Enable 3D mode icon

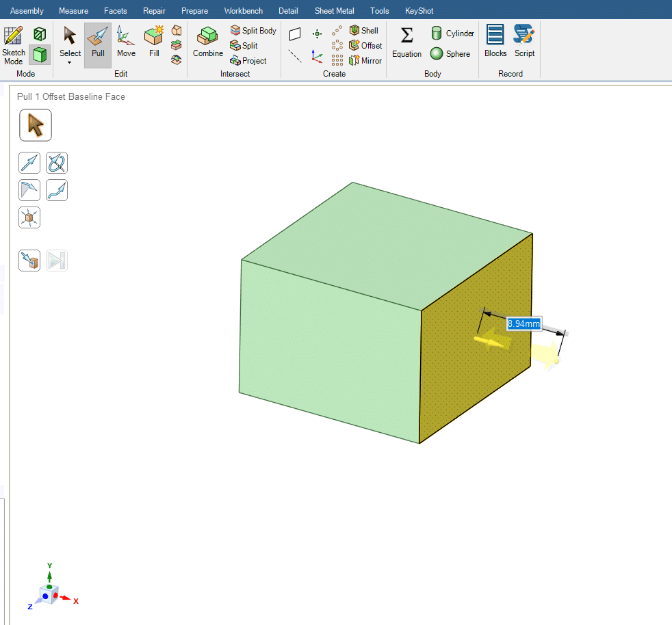point(40,54)
